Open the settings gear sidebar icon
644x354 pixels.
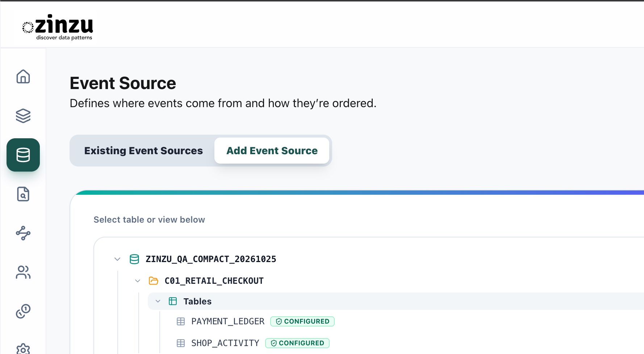23,349
